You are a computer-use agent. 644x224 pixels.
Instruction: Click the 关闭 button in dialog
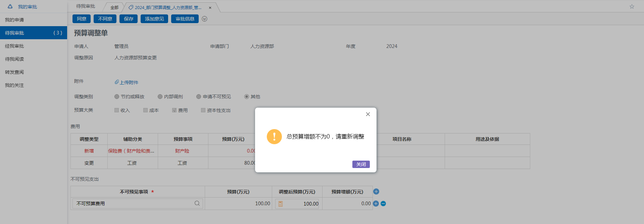[361, 164]
